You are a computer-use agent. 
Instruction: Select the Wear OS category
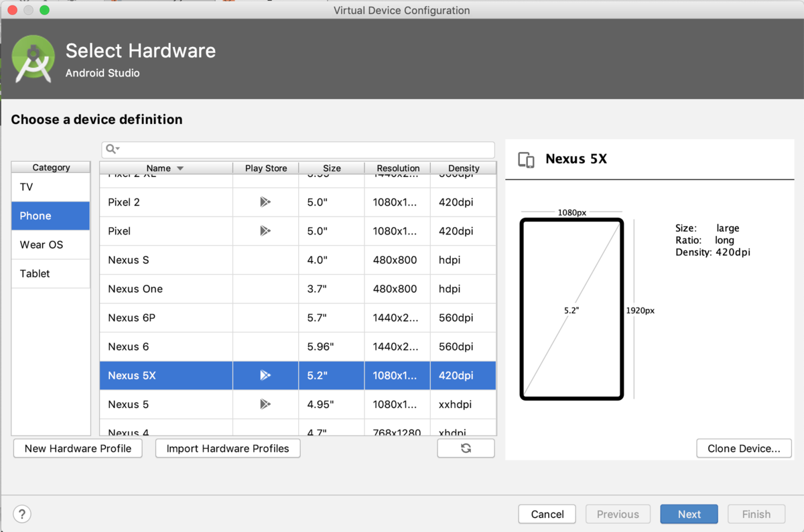(x=50, y=245)
